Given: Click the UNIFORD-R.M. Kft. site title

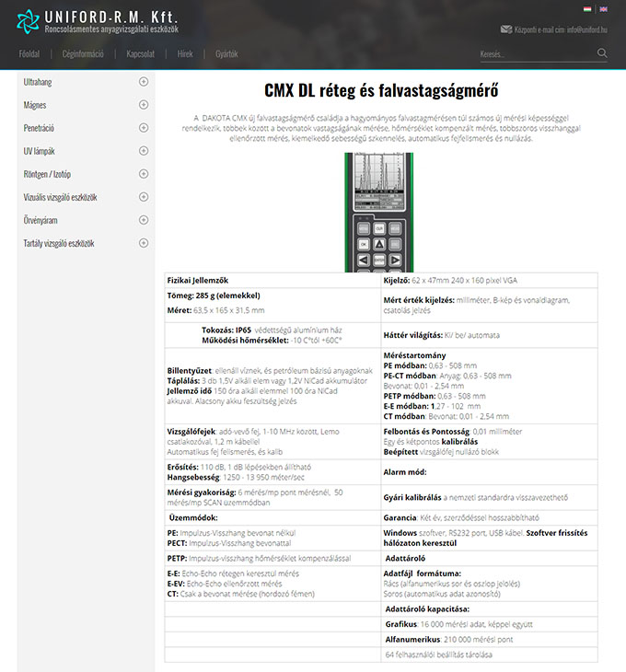Looking at the screenshot, I should (x=111, y=17).
